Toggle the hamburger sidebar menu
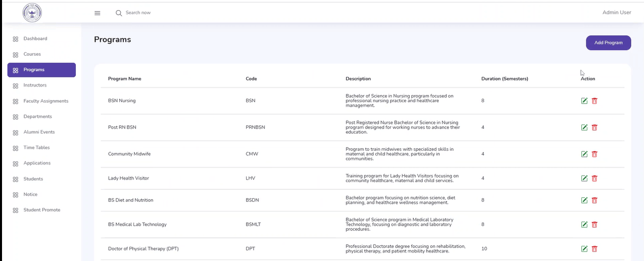 tap(98, 13)
